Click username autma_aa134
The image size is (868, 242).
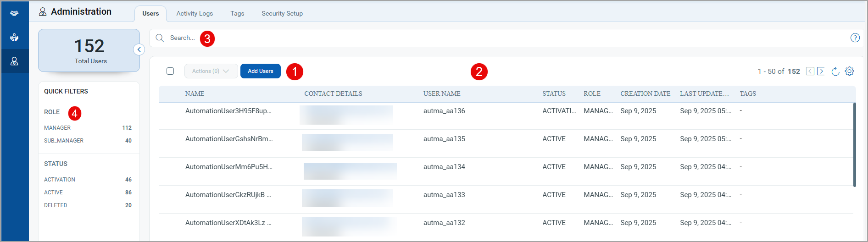click(444, 167)
